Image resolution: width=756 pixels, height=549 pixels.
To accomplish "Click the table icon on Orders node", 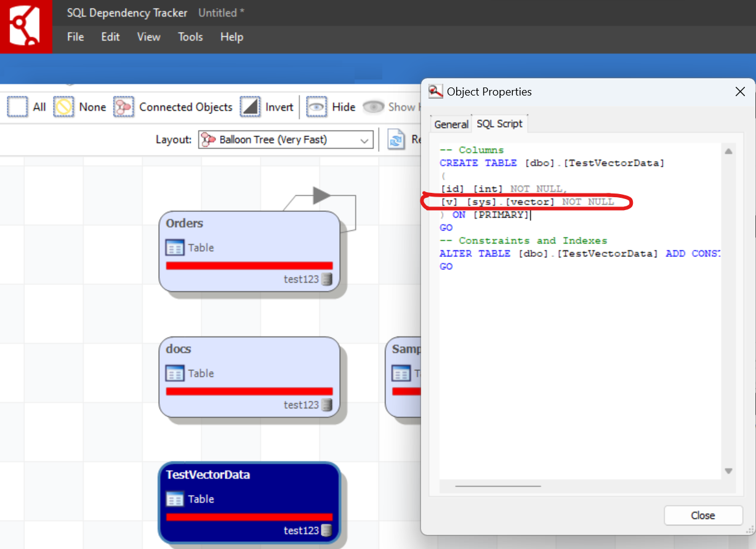I will (175, 248).
